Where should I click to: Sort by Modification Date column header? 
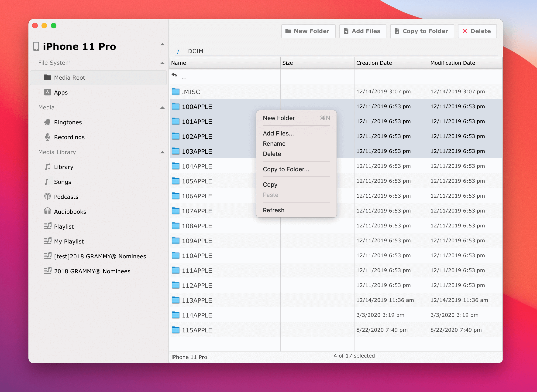(465, 63)
